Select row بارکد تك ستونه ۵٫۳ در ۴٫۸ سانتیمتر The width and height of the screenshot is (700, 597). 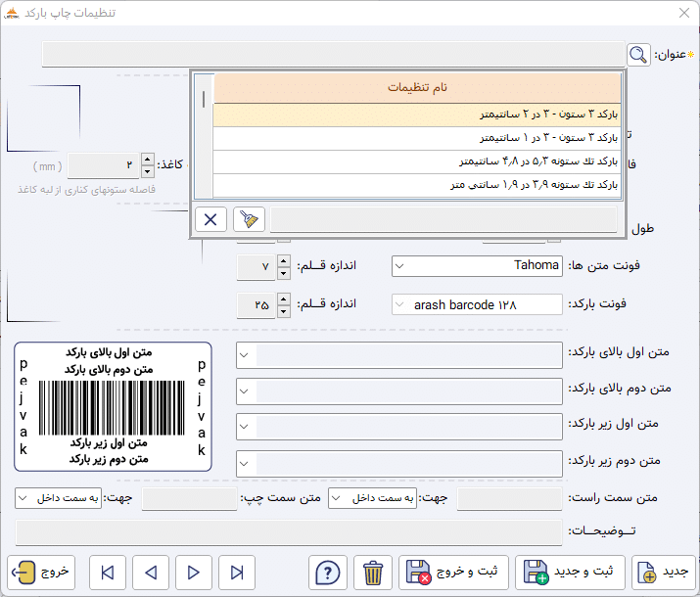417,161
